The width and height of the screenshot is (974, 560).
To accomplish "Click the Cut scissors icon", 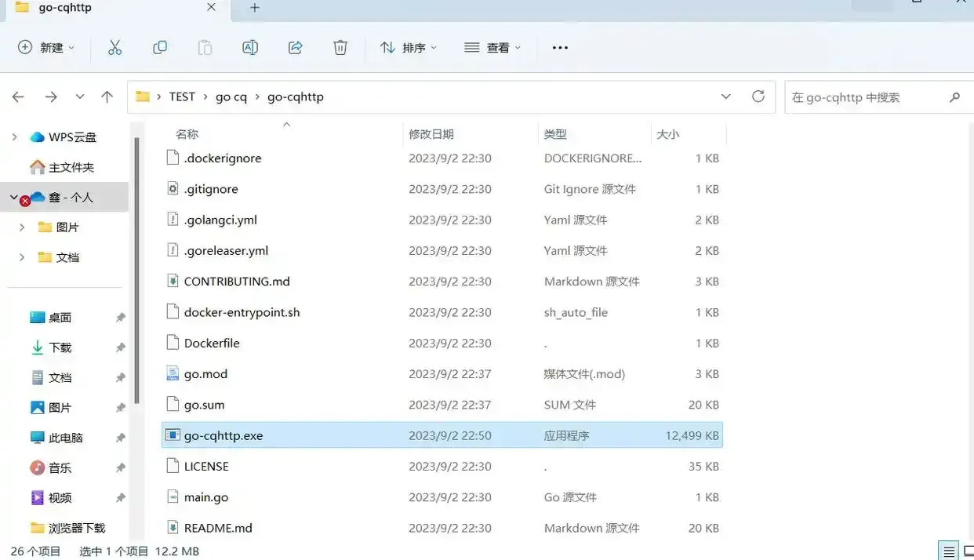I will pyautogui.click(x=115, y=48).
